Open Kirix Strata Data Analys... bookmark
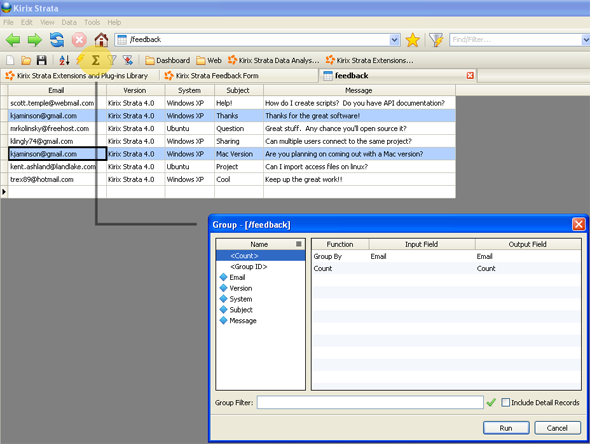This screenshot has height=444, width=590. [x=274, y=60]
